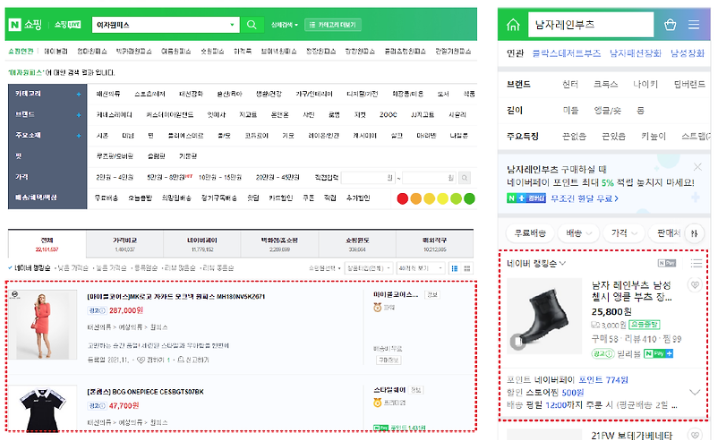Close the Naver Pay point banner
The height and width of the screenshot is (440, 720).
tap(698, 167)
